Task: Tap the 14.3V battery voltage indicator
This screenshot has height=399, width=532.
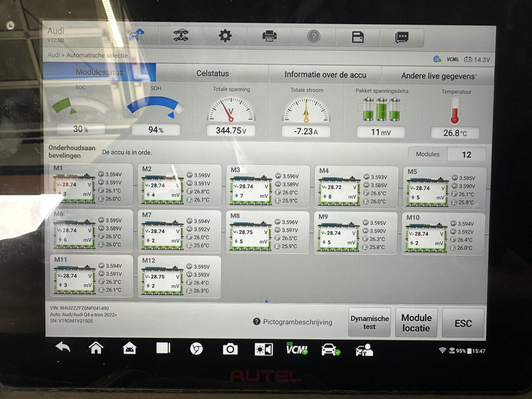Action: coord(477,60)
